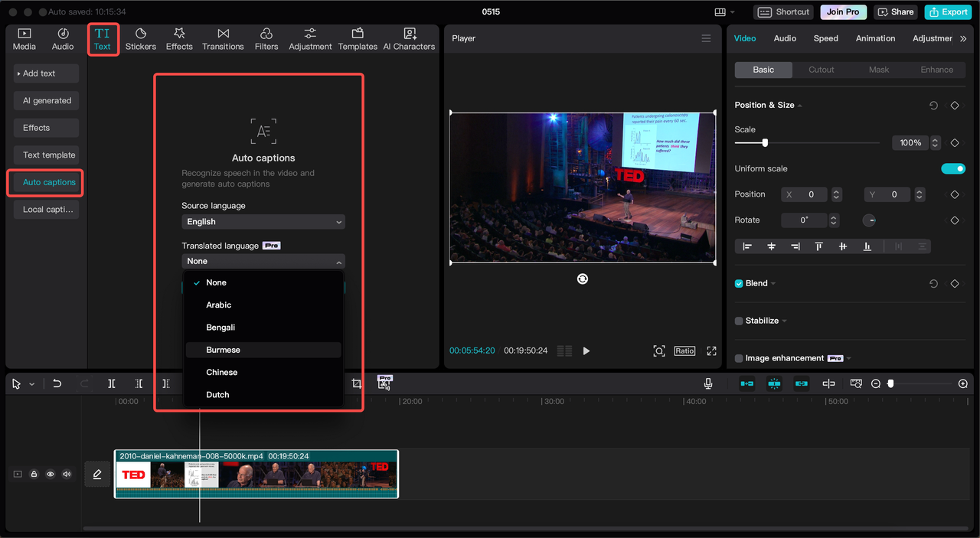
Task: Click the crop tool in timeline toolbar
Action: pyautogui.click(x=357, y=383)
